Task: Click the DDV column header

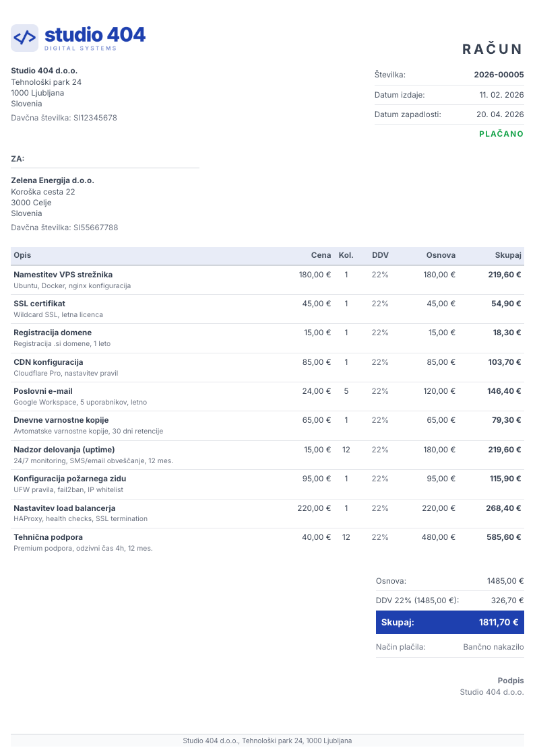Action: pos(380,255)
